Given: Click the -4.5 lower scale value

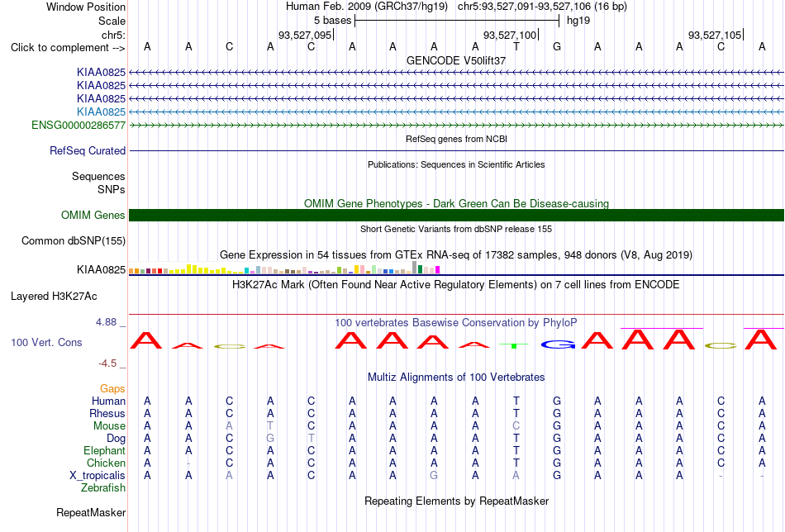Looking at the screenshot, I should point(107,363).
